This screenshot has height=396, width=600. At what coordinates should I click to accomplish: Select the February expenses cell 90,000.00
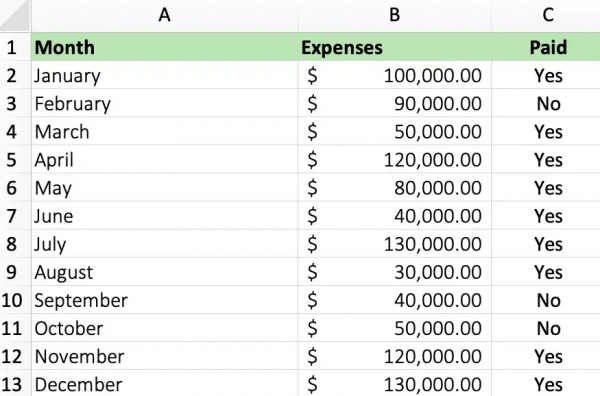pyautogui.click(x=395, y=103)
